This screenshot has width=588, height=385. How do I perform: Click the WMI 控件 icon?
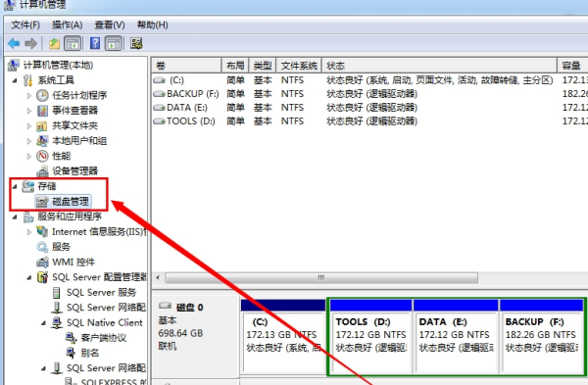(x=42, y=262)
